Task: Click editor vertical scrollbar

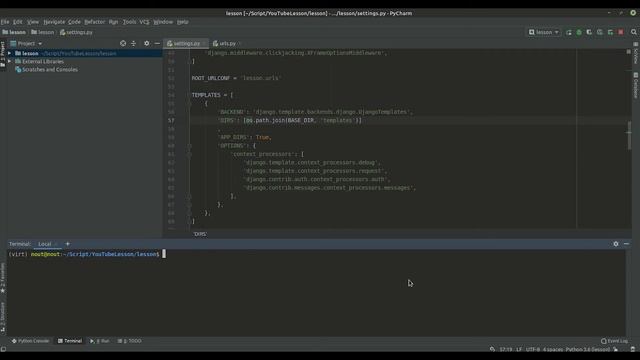Action: [x=629, y=135]
